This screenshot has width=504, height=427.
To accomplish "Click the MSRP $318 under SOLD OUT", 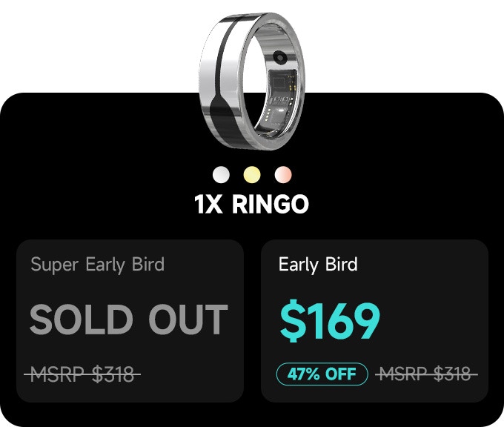I will coord(82,374).
